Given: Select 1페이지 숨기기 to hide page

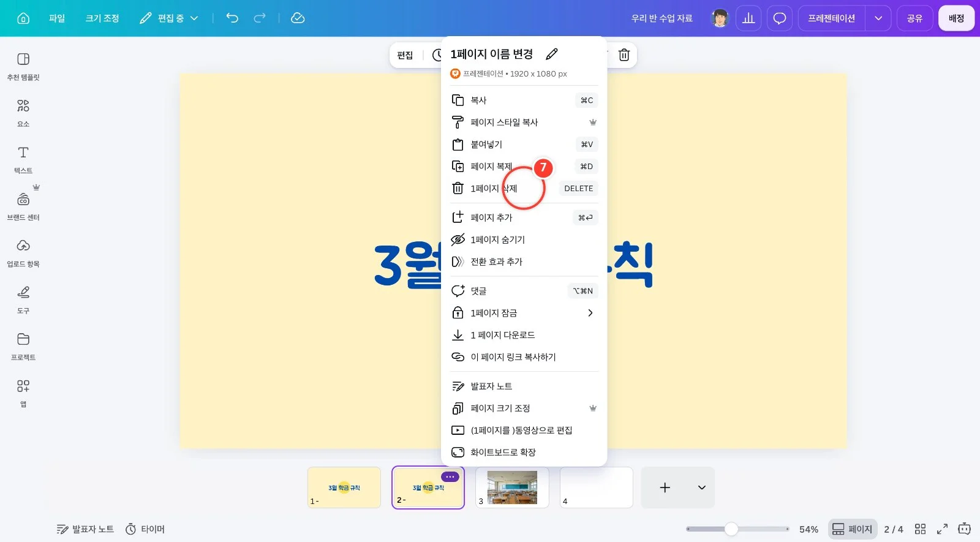Looking at the screenshot, I should click(x=524, y=239).
